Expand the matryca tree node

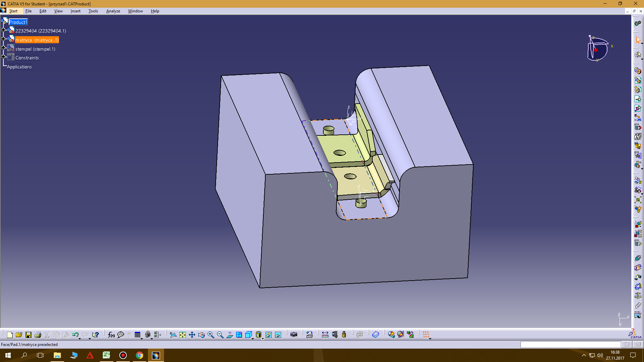(x=3, y=39)
